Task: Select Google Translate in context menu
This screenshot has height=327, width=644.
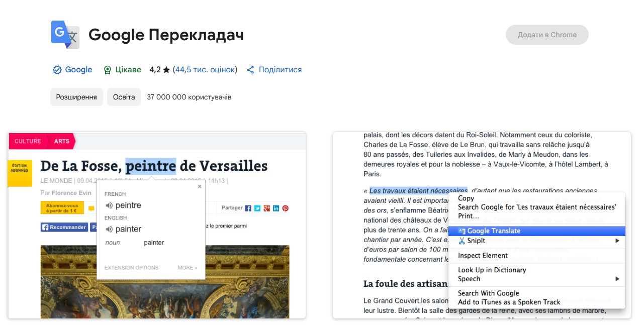Action: tap(494, 231)
